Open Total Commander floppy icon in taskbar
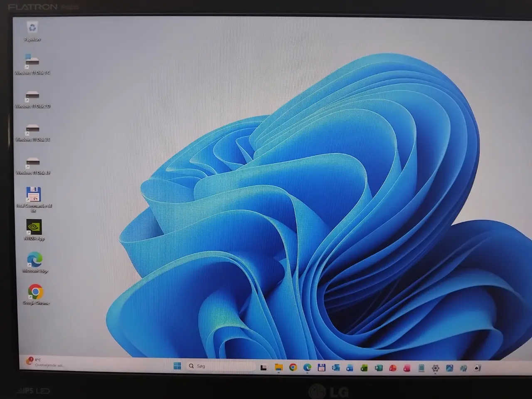 point(321,367)
